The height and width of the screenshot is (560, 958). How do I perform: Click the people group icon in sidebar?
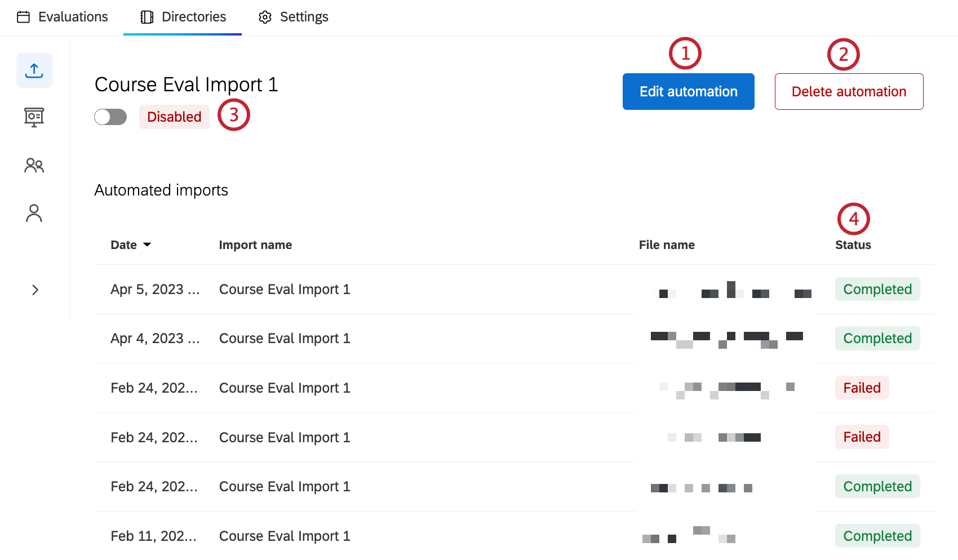coord(34,165)
